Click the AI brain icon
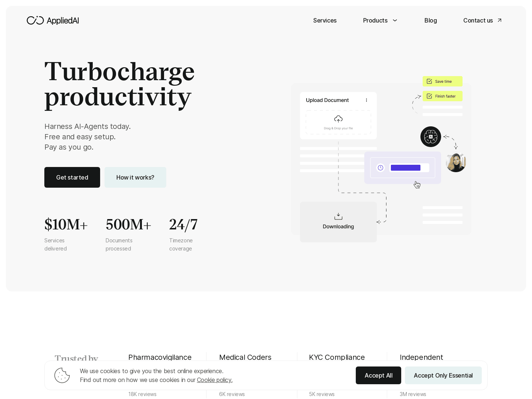The width and height of the screenshot is (532, 399). pos(431,137)
